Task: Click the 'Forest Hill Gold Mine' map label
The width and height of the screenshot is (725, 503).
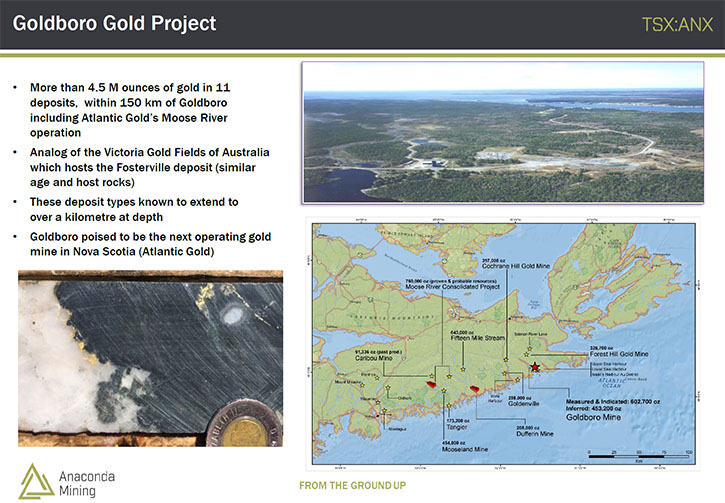Action: tap(619, 354)
